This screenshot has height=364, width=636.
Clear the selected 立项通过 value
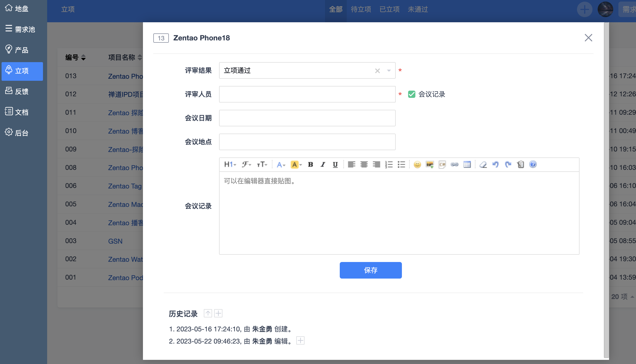pos(377,71)
